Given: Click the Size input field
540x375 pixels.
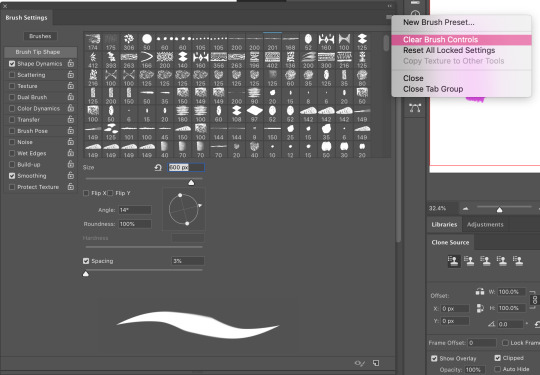Looking at the screenshot, I should [186, 167].
